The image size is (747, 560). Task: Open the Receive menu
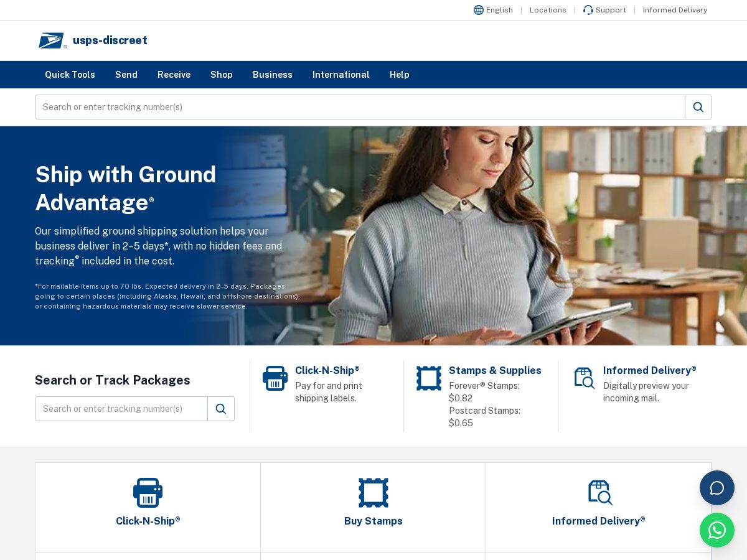[x=174, y=75]
